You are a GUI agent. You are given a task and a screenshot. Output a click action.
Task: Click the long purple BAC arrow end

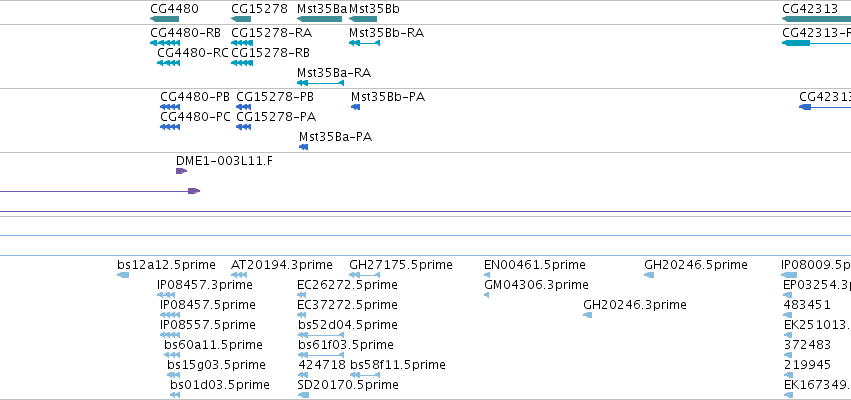click(x=194, y=191)
